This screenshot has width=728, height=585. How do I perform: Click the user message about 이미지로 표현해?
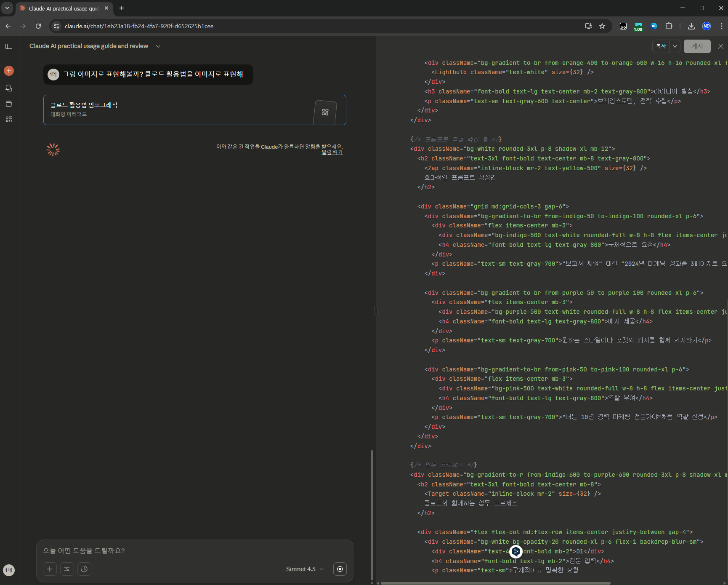(x=153, y=74)
